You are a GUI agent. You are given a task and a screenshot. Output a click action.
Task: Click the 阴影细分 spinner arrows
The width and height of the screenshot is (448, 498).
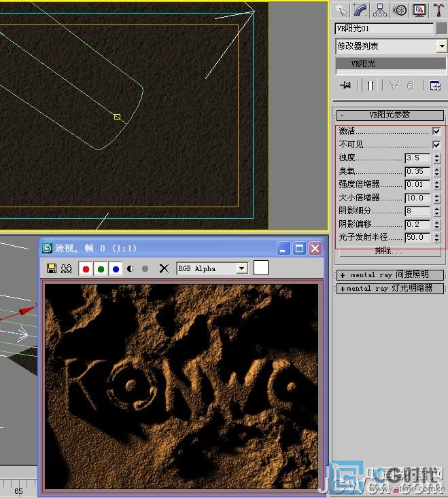click(437, 211)
